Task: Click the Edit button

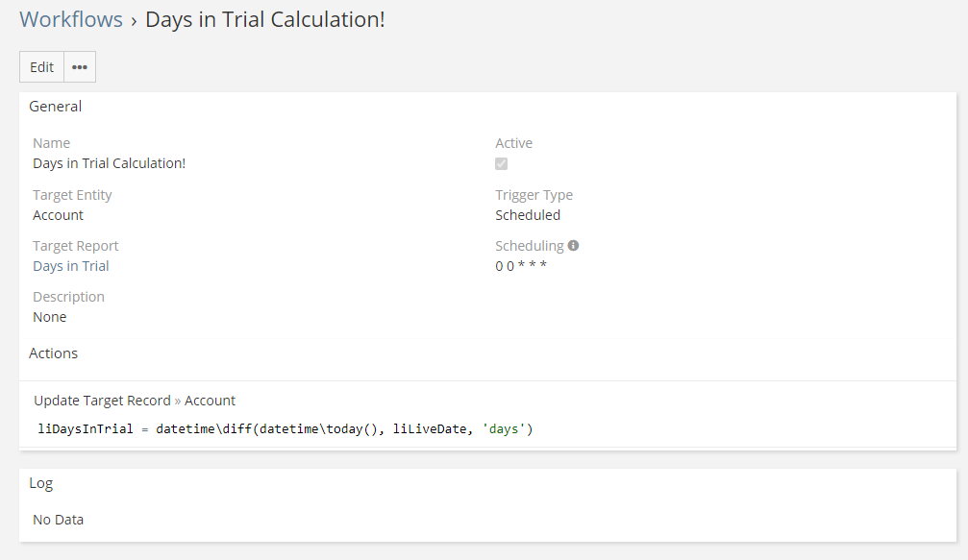Action: [x=42, y=67]
